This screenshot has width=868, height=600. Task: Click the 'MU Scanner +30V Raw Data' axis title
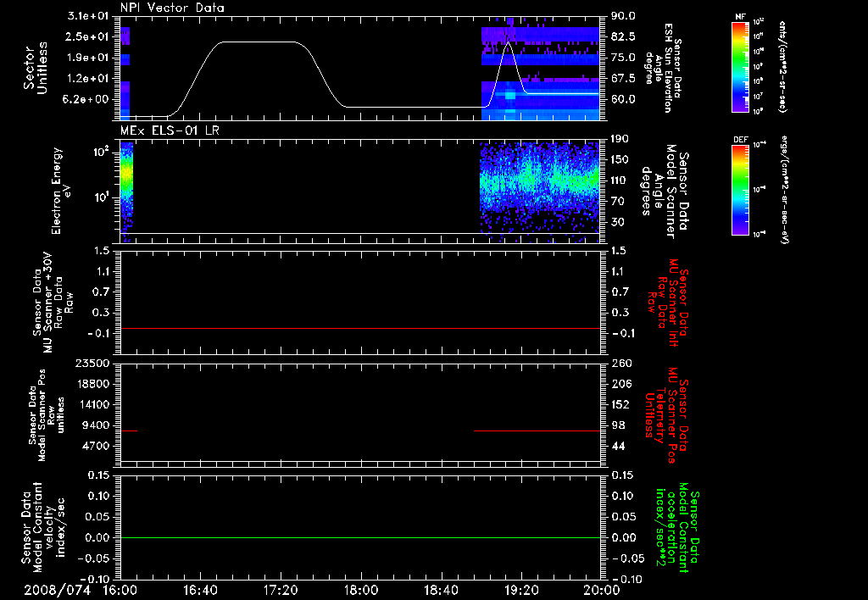[x=53, y=303]
